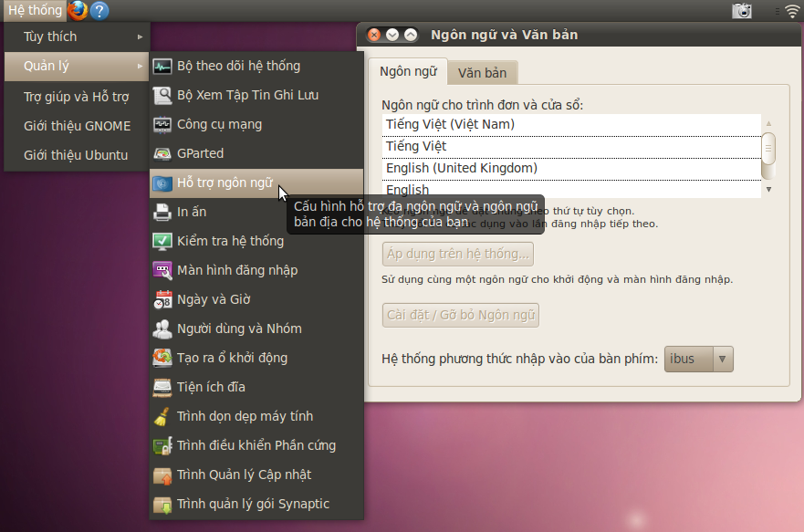Image resolution: width=804 pixels, height=532 pixels.
Task: Open Giới thiệu Ubuntu menu entry
Action: click(76, 155)
